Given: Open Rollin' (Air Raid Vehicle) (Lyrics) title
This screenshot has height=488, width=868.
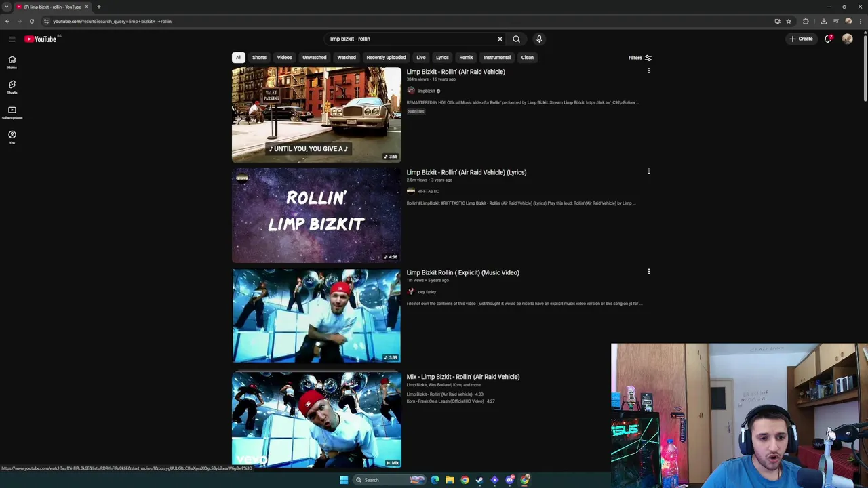Looking at the screenshot, I should coord(467,172).
